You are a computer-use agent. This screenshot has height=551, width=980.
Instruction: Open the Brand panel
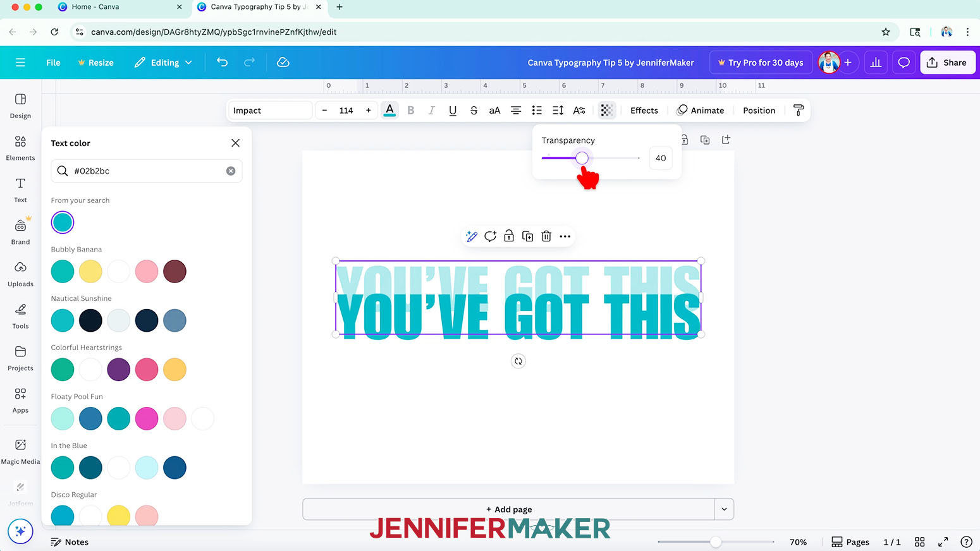pyautogui.click(x=20, y=232)
